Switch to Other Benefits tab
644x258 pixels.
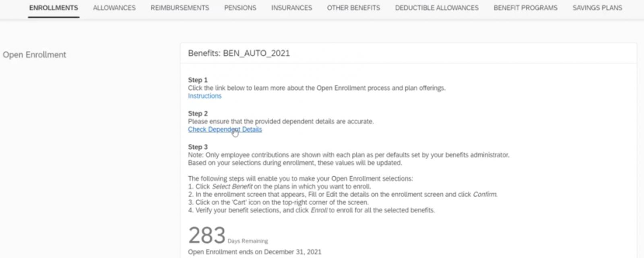point(353,8)
